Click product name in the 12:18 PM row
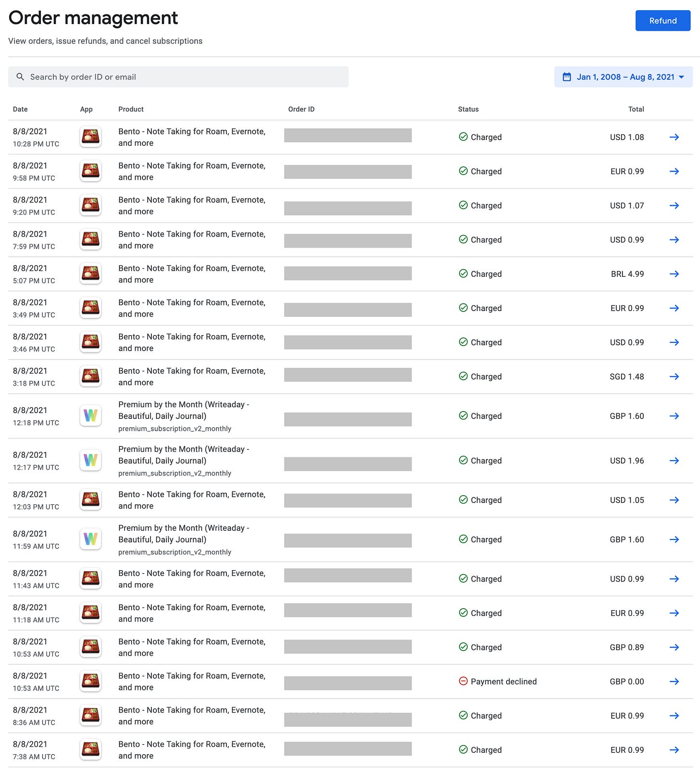 [x=184, y=410]
